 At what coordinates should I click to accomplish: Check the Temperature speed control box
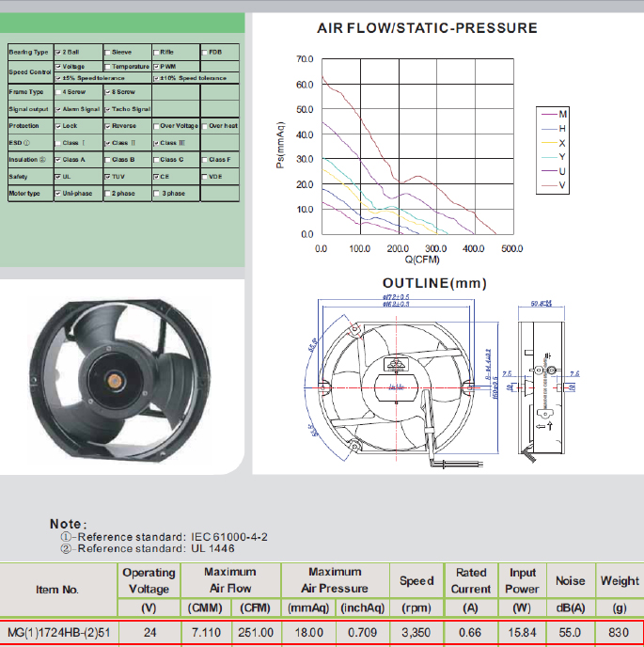(107, 67)
